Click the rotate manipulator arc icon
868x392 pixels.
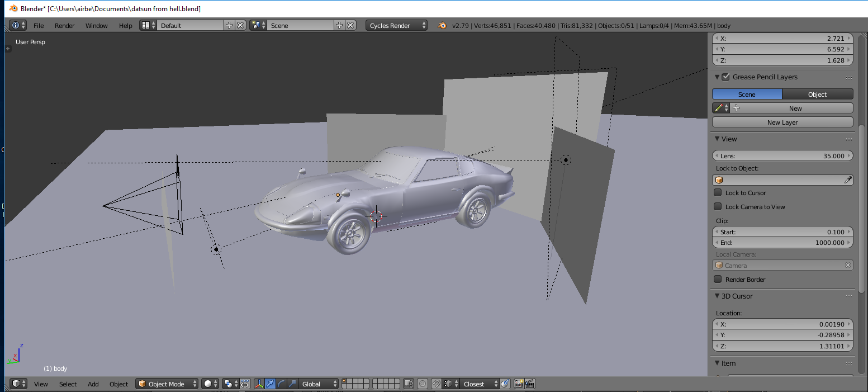tap(281, 384)
